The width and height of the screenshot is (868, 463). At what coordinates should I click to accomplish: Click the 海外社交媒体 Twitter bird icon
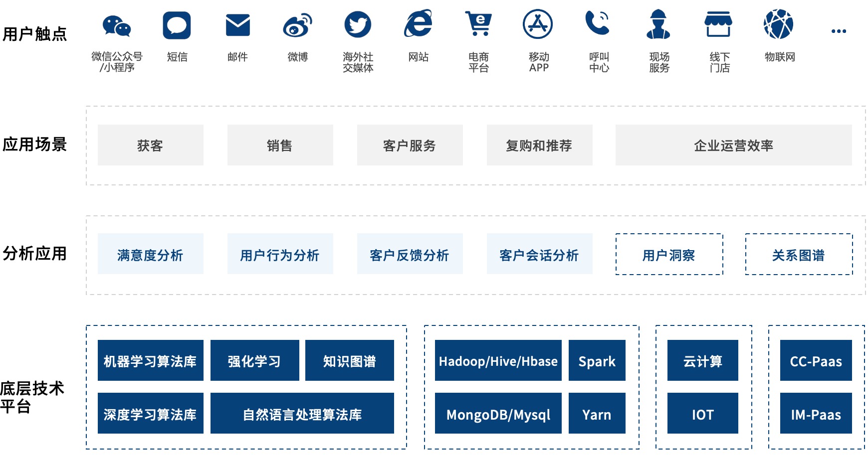(358, 25)
